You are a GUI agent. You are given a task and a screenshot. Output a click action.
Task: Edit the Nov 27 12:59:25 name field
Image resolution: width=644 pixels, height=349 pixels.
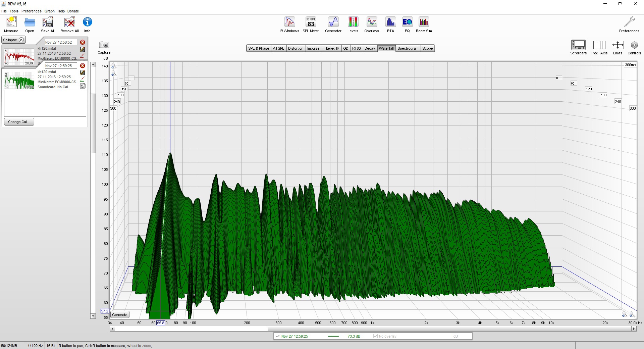pyautogui.click(x=61, y=66)
